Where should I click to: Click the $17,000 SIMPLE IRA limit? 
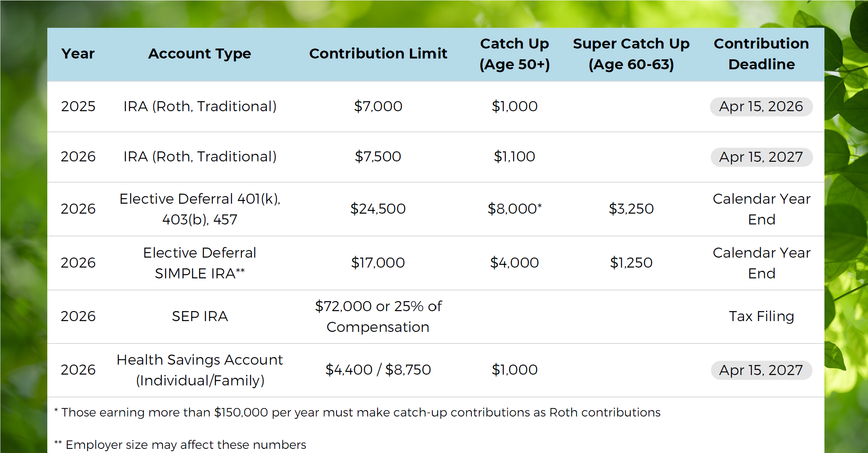point(378,263)
